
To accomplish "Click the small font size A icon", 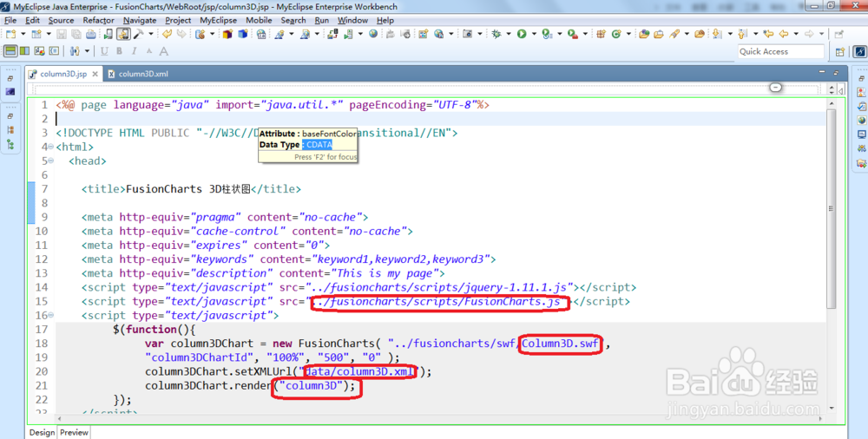I will [149, 51].
